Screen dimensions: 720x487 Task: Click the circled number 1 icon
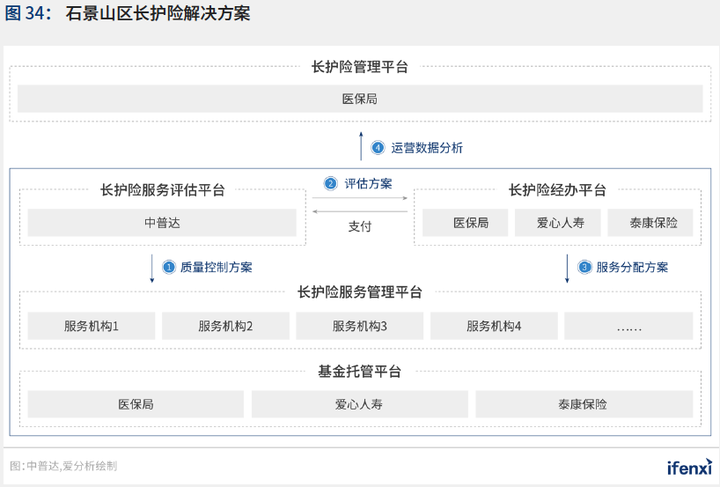pos(169,267)
